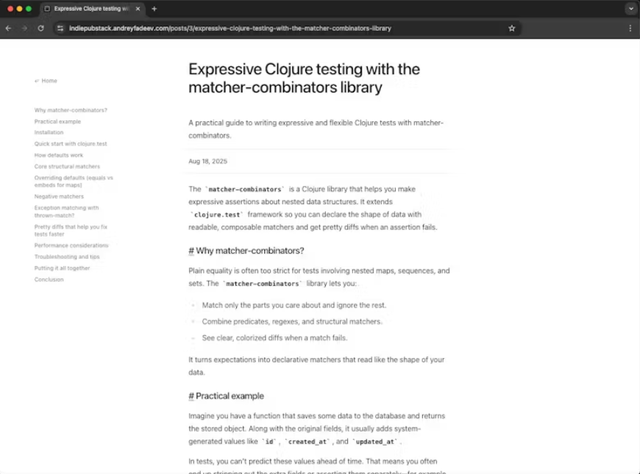Image resolution: width=640 pixels, height=474 pixels.
Task: Close the Expressive Clojure testing tab
Action: pos(138,9)
